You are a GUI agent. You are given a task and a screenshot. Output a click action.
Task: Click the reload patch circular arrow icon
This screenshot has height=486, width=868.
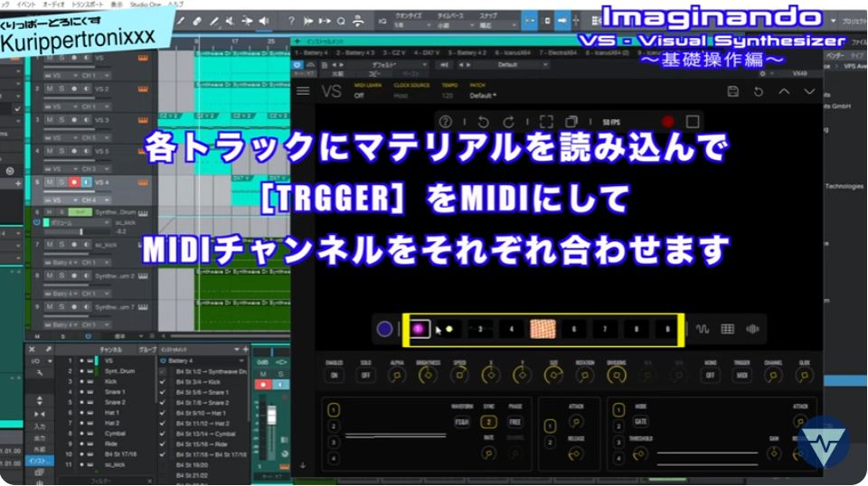point(759,92)
